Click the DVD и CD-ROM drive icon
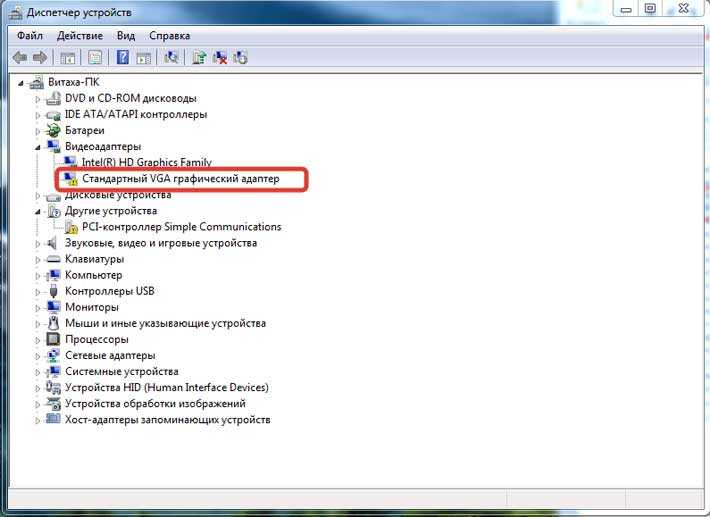Viewport: 710px width, 517px height. pyautogui.click(x=53, y=98)
